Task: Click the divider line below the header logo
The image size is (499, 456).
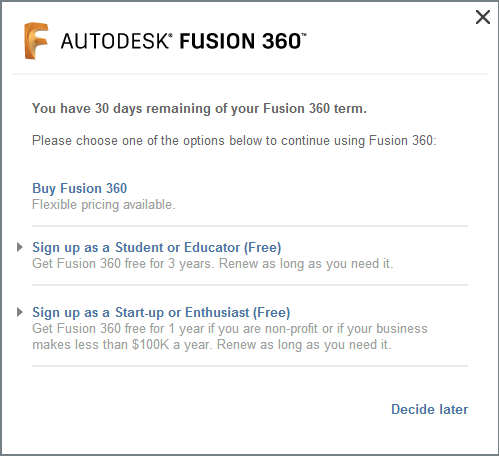Action: (x=250, y=74)
